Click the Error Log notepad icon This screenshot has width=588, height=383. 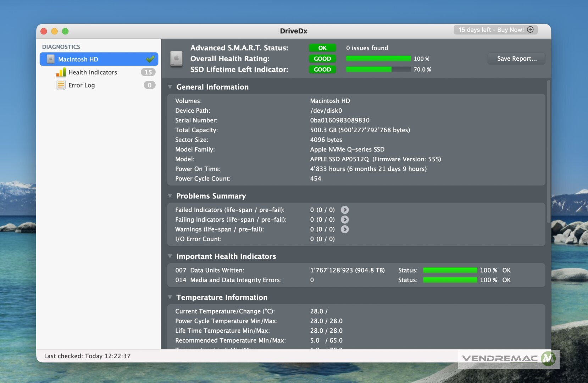(61, 85)
